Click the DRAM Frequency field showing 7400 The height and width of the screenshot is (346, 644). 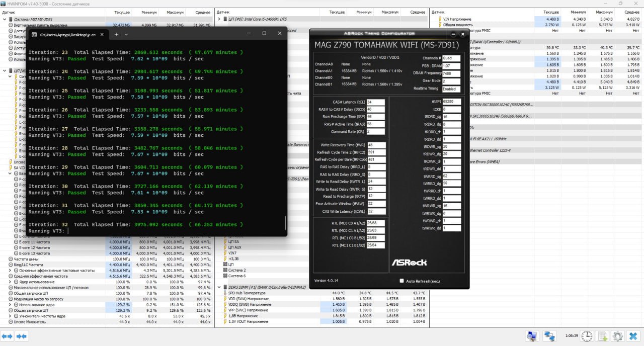pos(451,73)
